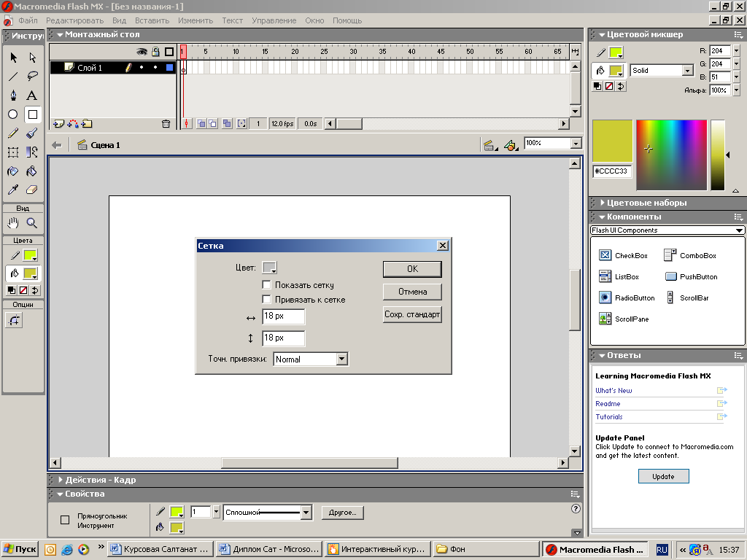Select the Pen tool

13,96
